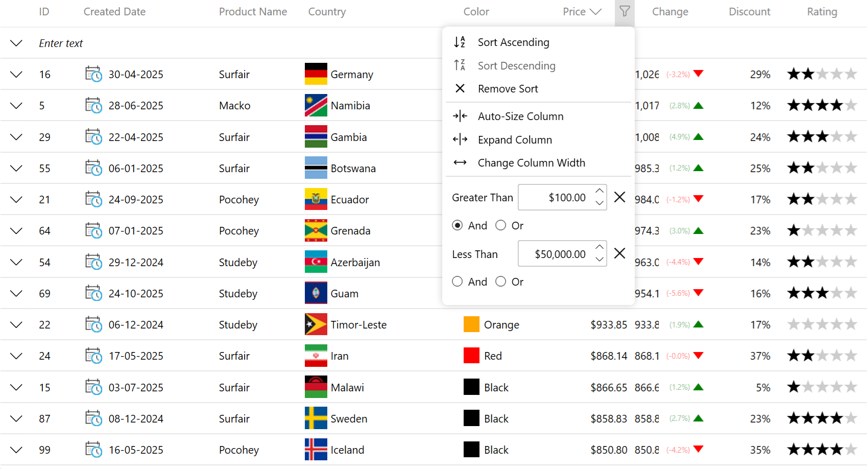Clear the $50,000.00 Less Than filter value
The height and width of the screenshot is (469, 868).
619,253
